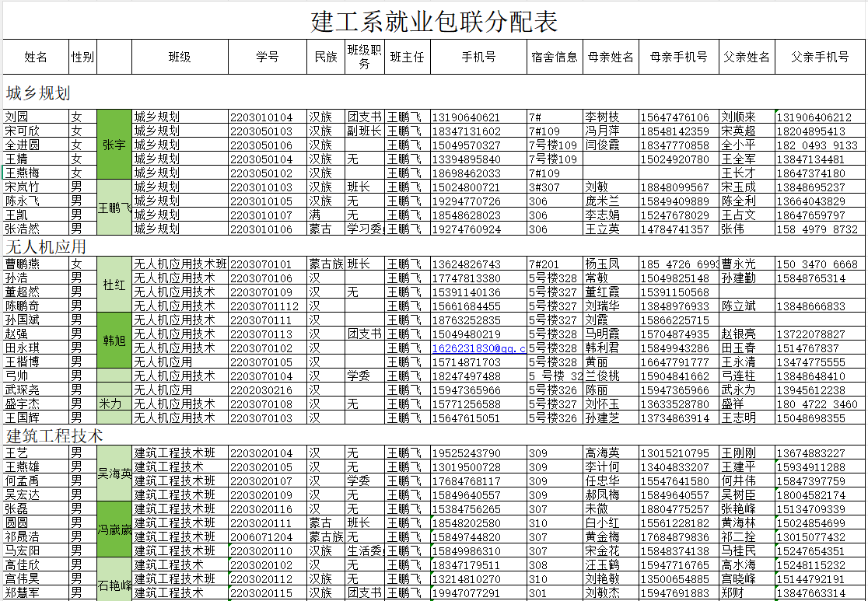
Task: Select the 班级职务 header cell
Action: (x=364, y=57)
